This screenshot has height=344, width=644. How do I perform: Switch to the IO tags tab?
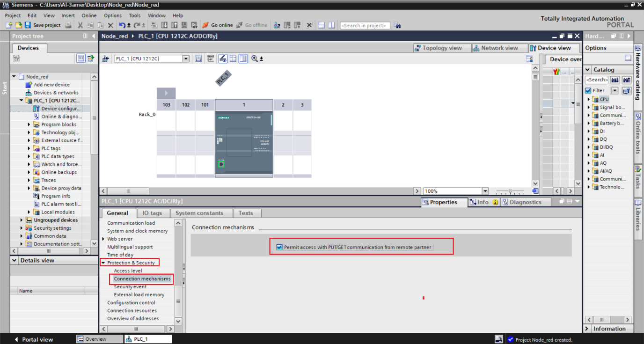click(152, 213)
